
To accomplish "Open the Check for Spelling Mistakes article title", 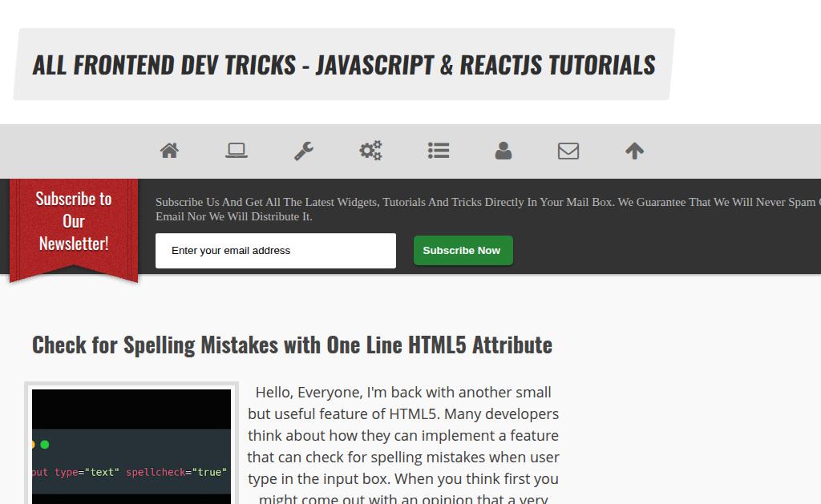I will (x=292, y=345).
